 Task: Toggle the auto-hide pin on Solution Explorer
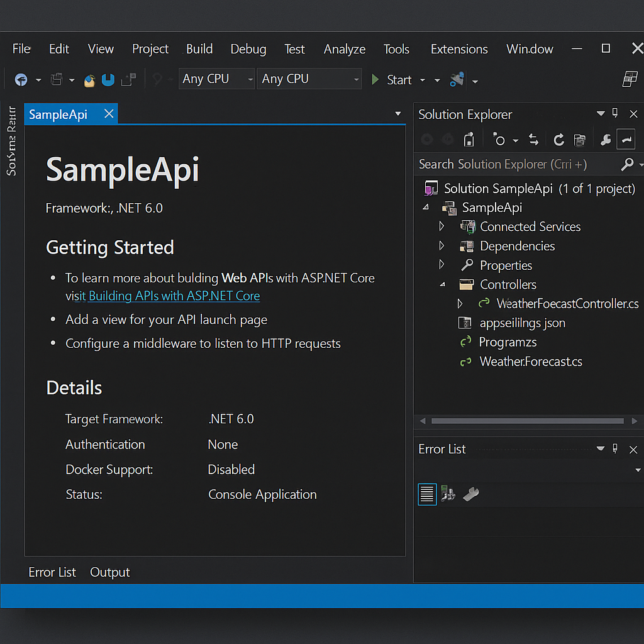point(615,113)
